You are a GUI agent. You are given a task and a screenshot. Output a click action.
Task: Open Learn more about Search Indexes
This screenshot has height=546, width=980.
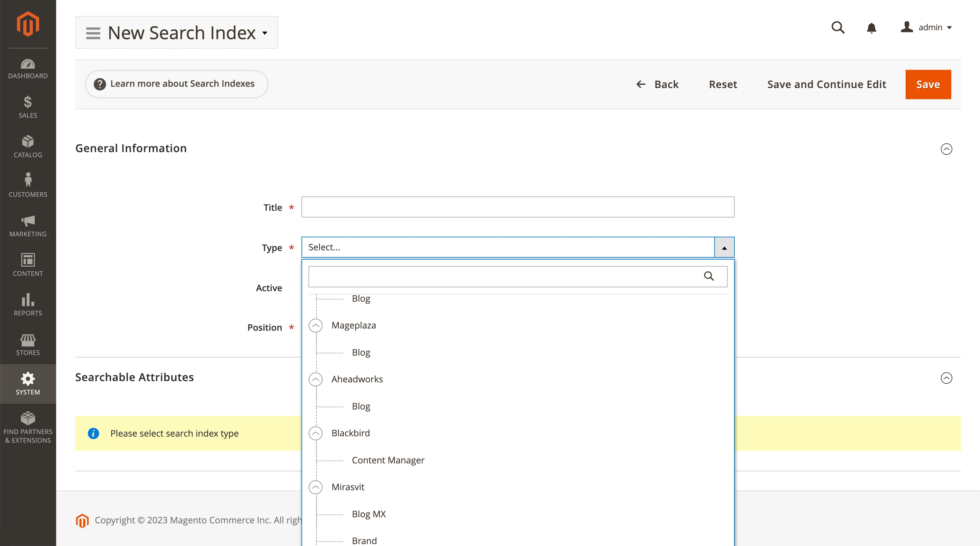[x=176, y=84]
